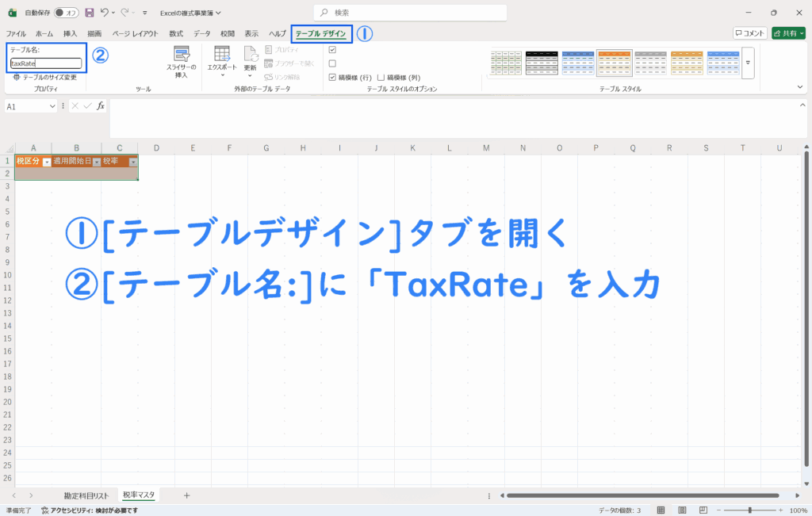The width and height of the screenshot is (812, 516).
Task: Enable banded columns 縞模様 (列) checkbox
Action: pyautogui.click(x=381, y=78)
